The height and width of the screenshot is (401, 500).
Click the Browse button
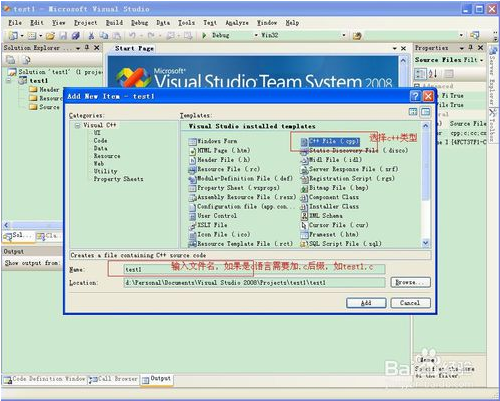410,282
